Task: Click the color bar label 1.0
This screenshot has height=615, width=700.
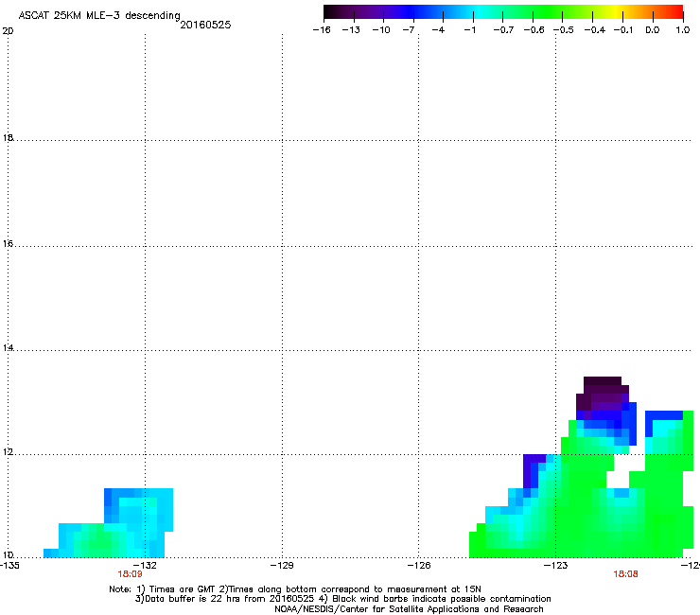Action: pos(683,30)
